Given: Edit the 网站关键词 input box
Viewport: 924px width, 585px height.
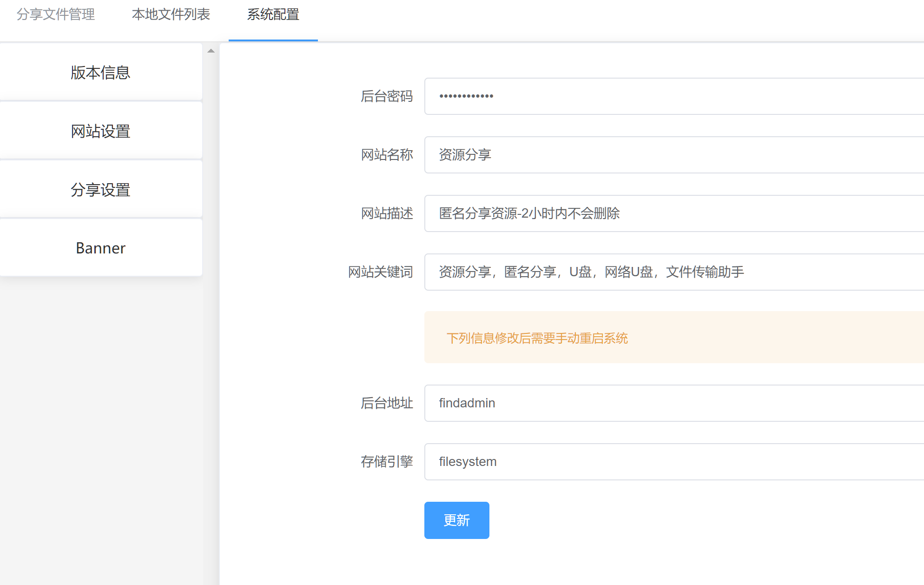Looking at the screenshot, I should click(674, 272).
